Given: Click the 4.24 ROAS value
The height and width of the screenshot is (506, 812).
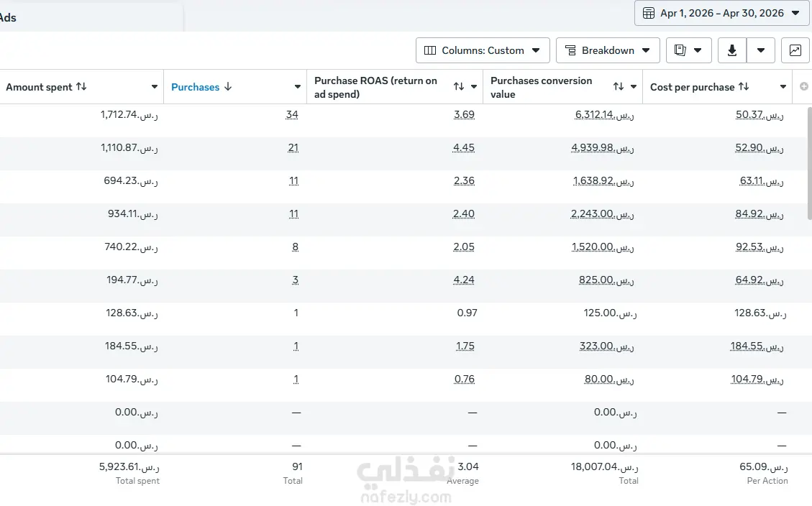Looking at the screenshot, I should [x=464, y=280].
